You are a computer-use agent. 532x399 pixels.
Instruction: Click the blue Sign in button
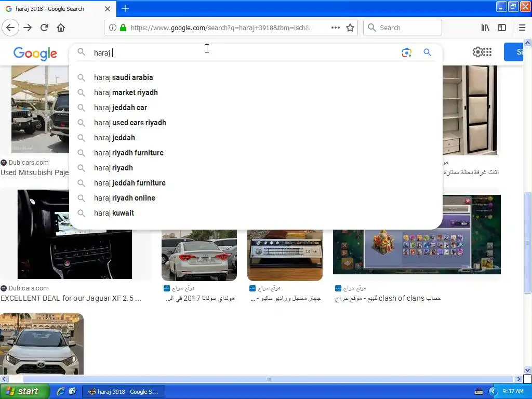point(513,52)
